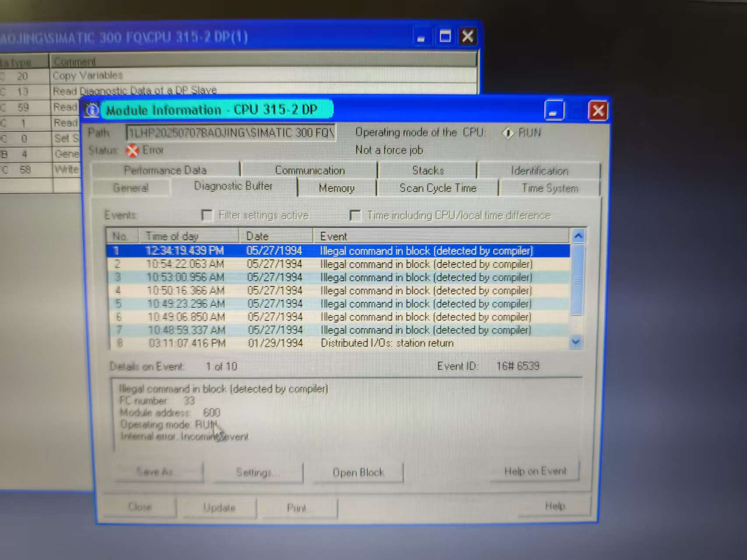747x560 pixels.
Task: Click the Time of day column header
Action: 189,236
